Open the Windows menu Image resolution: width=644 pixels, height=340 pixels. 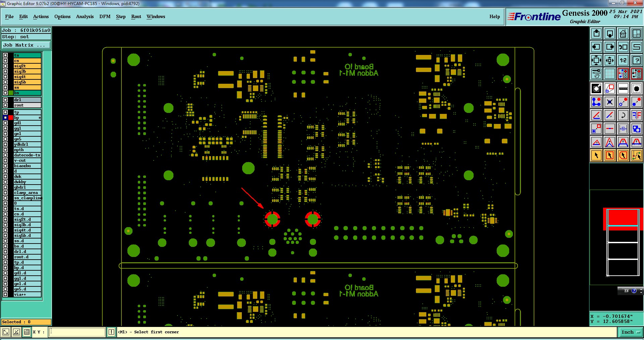156,16
